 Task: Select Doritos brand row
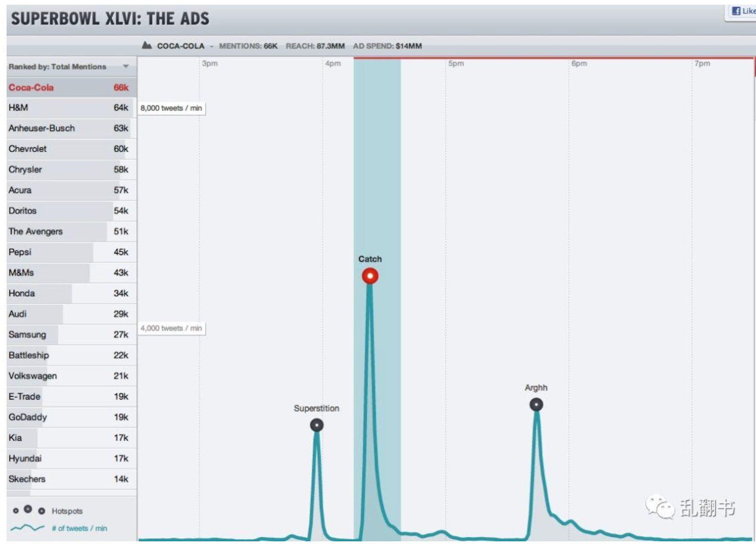pyautogui.click(x=71, y=211)
